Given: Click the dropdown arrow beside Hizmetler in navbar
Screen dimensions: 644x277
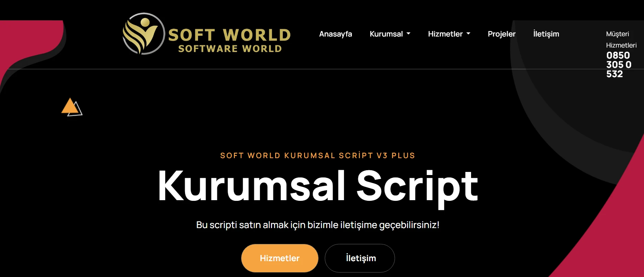Looking at the screenshot, I should click(468, 34).
